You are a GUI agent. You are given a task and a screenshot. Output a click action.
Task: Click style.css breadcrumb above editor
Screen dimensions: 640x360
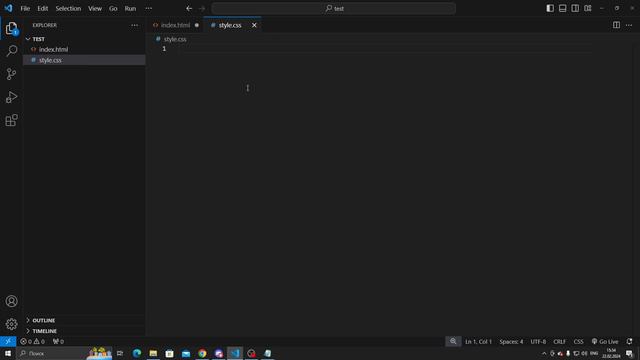click(x=175, y=39)
